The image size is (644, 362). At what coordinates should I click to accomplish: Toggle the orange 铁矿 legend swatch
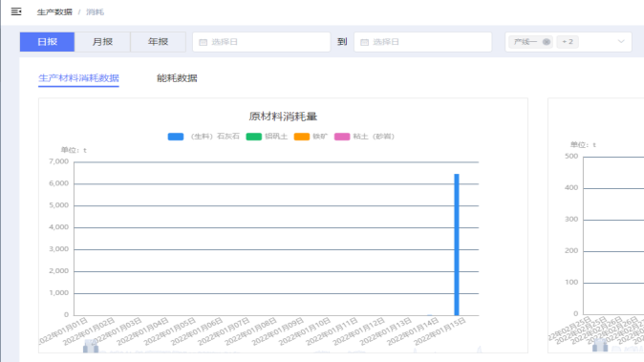[302, 137]
